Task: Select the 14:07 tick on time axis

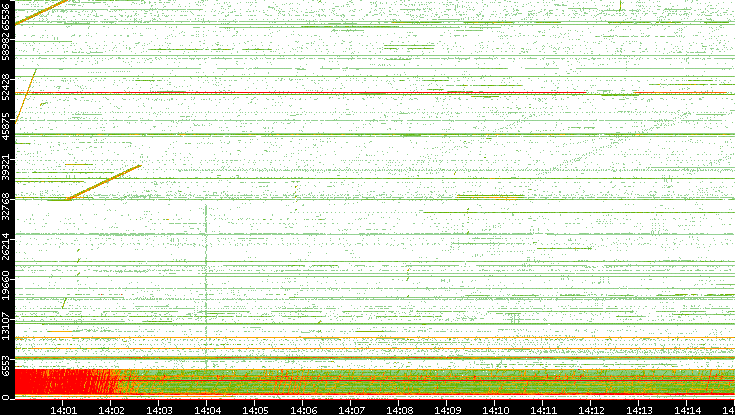Action: coord(351,408)
